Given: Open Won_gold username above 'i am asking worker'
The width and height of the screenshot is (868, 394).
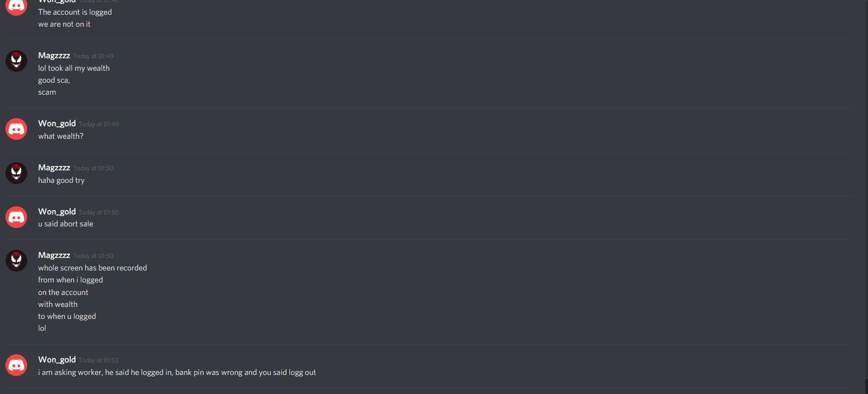Looking at the screenshot, I should (x=57, y=360).
